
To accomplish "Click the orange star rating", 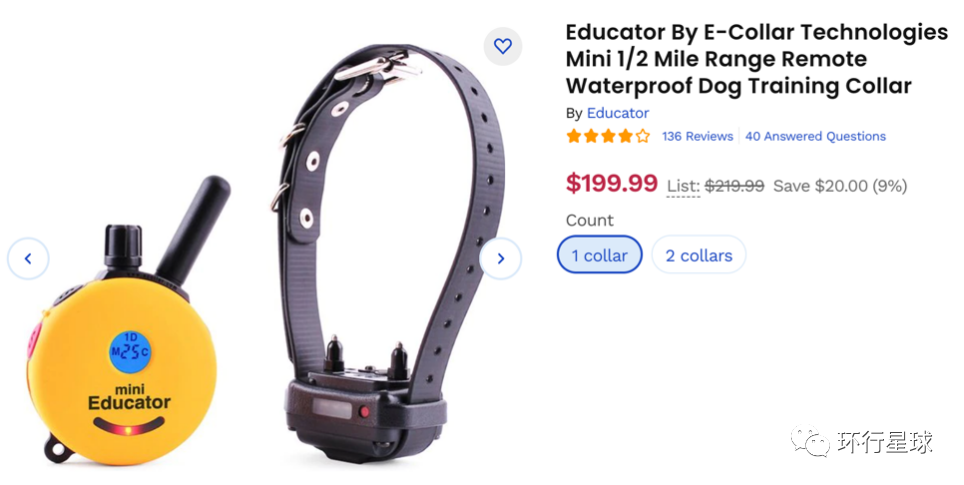I will click(608, 136).
